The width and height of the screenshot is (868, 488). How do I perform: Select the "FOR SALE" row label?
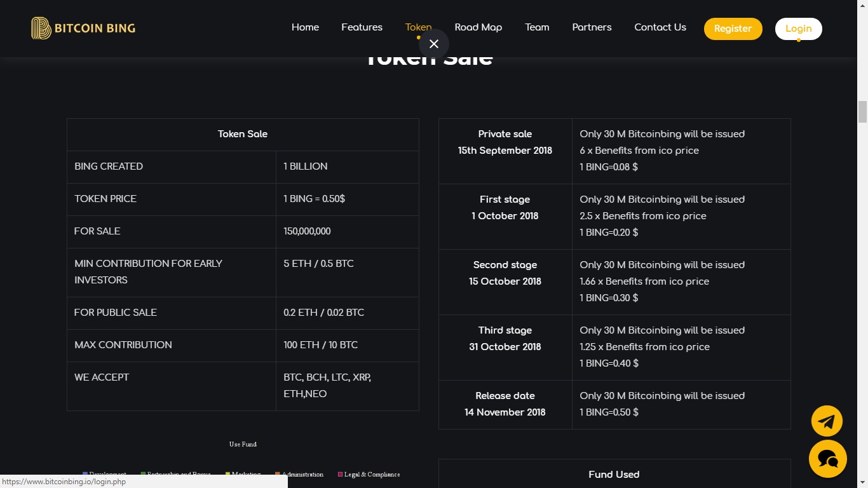(x=97, y=231)
